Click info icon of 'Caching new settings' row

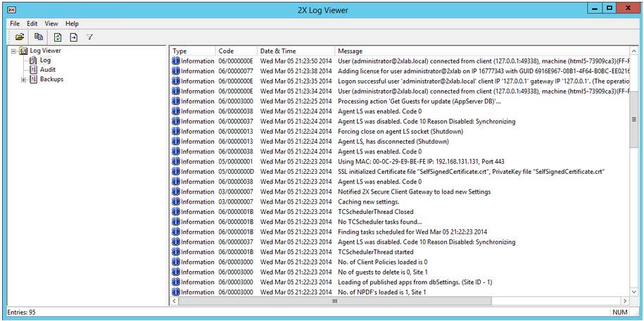coord(176,201)
